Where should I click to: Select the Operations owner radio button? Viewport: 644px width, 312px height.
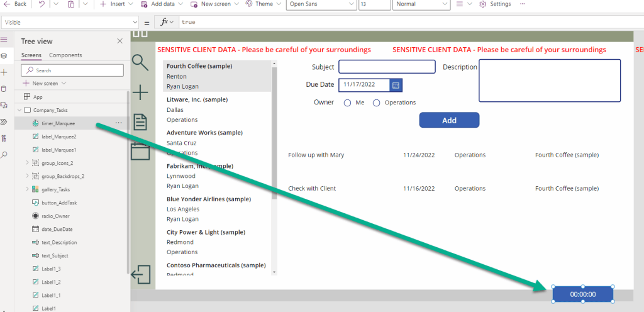coord(376,103)
